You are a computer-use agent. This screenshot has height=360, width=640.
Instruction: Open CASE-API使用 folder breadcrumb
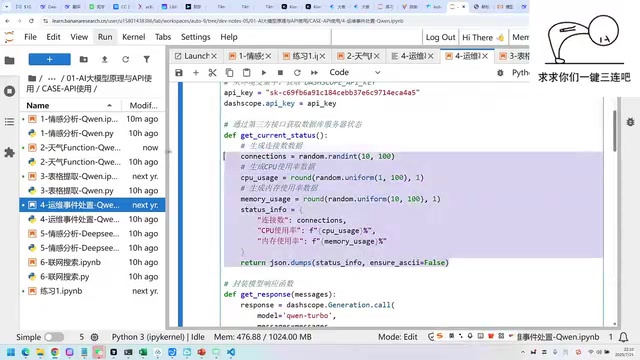[x=67, y=89]
